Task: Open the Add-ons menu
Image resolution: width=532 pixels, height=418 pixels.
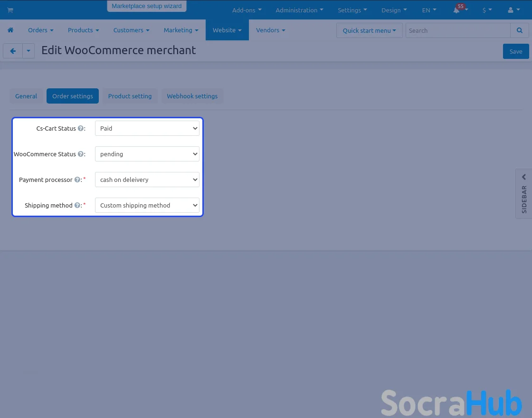Action: [247, 10]
